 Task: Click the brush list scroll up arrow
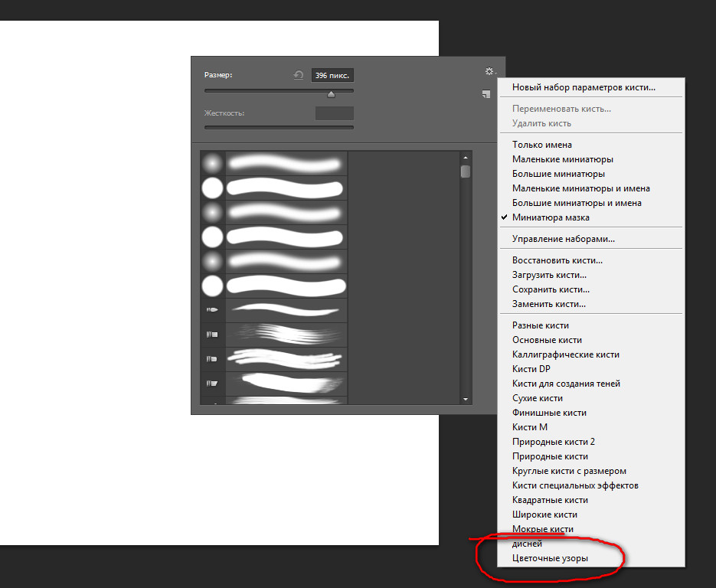click(x=466, y=158)
